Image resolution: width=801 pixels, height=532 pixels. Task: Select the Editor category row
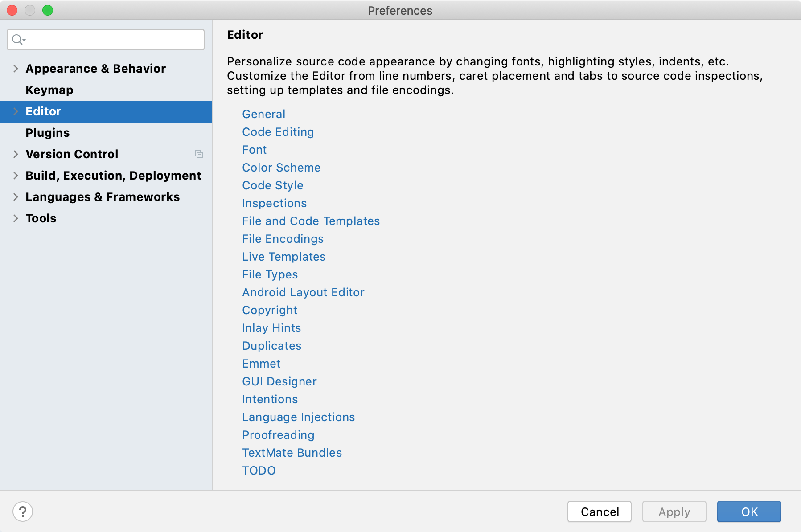106,111
